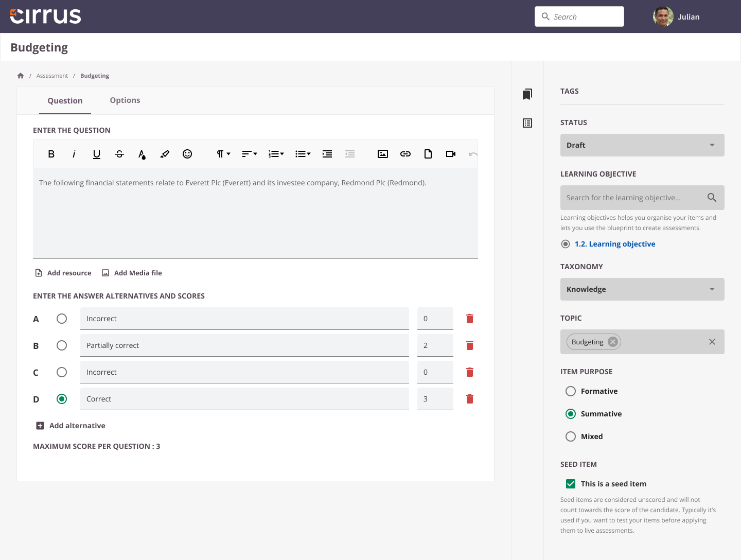Screen dimensions: 741x560
Task: Open the item details panel icon
Action: click(x=527, y=123)
